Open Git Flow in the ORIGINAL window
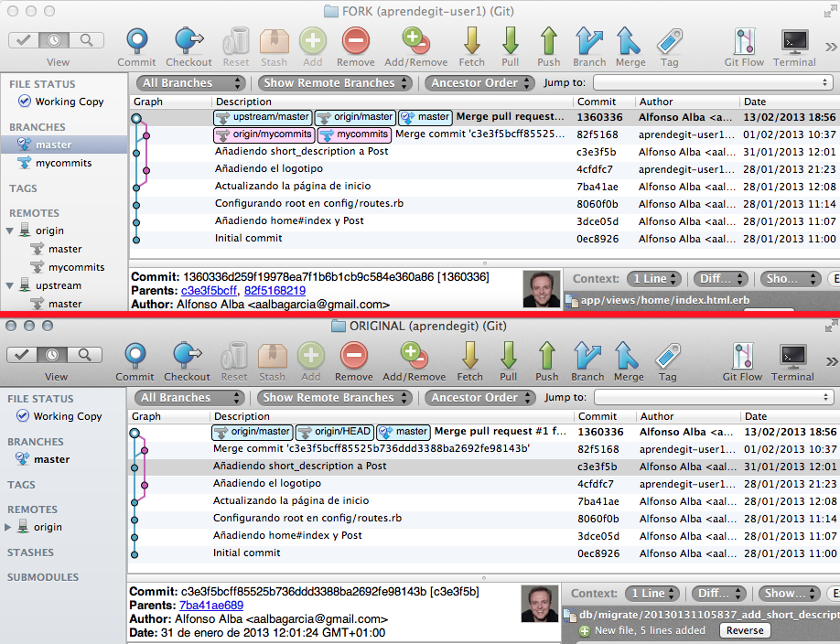 pos(742,356)
